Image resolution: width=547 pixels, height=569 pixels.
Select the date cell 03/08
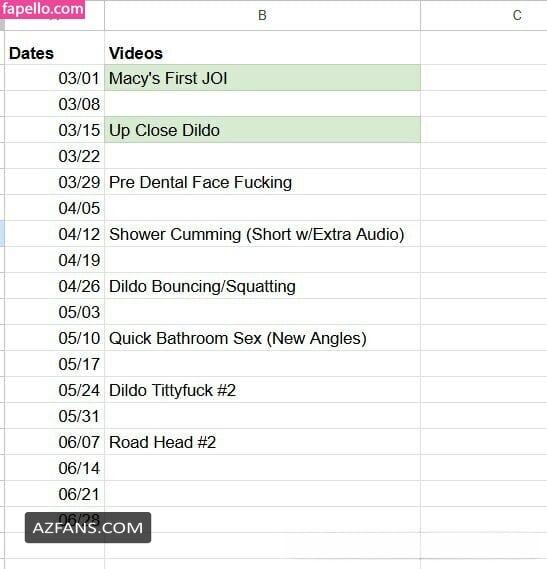54,104
